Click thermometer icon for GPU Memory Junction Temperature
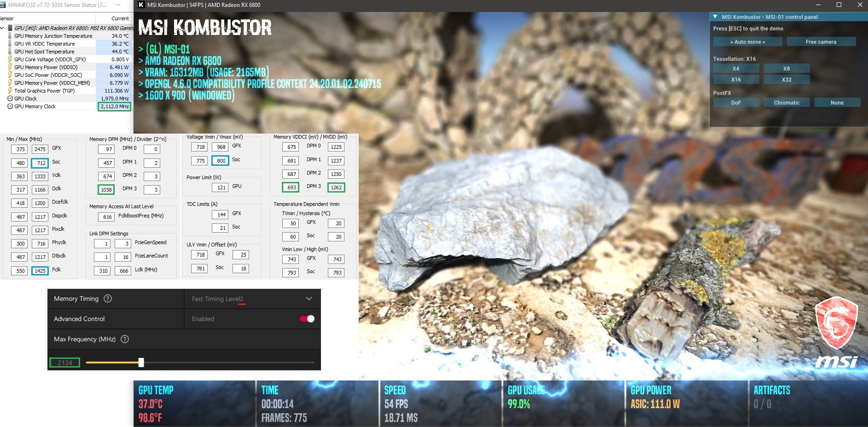The height and width of the screenshot is (427, 868). click(10, 36)
